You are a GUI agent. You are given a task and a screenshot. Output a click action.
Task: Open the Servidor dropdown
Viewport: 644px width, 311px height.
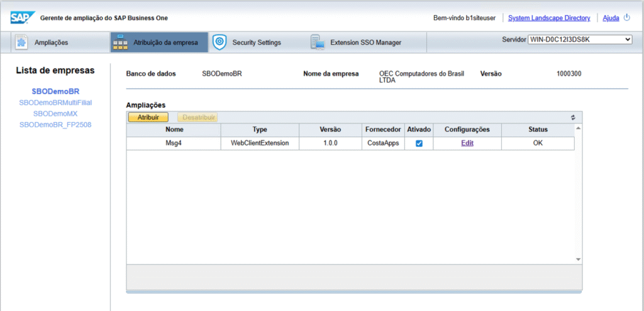pyautogui.click(x=579, y=40)
